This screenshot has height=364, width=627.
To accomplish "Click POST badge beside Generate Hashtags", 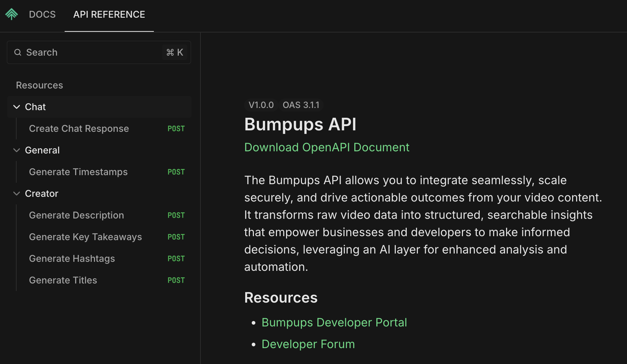I will [x=176, y=259].
